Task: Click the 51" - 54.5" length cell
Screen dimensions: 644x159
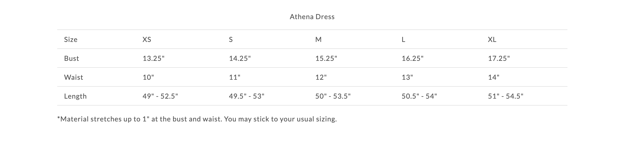Action: [505, 96]
